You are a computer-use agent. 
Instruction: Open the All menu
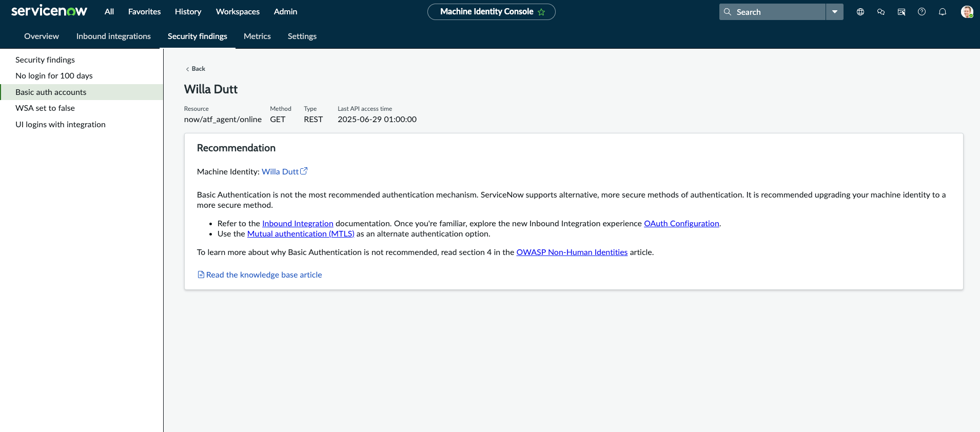[109, 11]
